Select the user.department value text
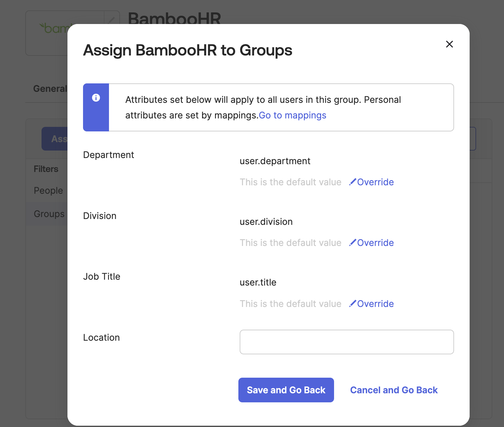Image resolution: width=504 pixels, height=427 pixels. (x=275, y=161)
